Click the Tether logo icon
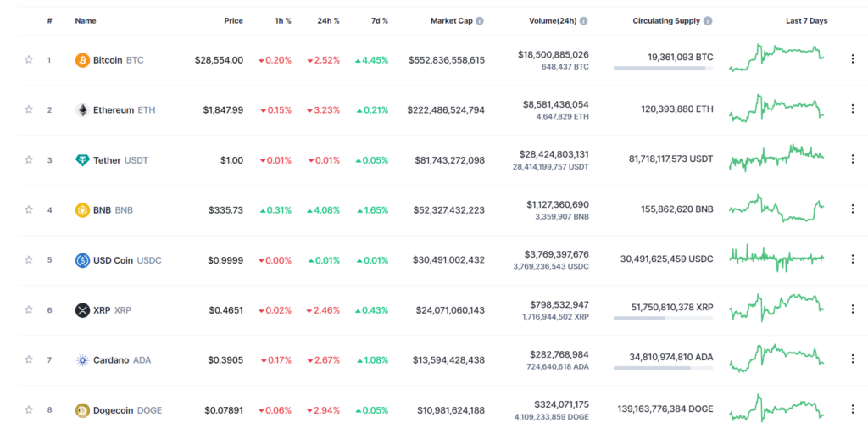The height and width of the screenshot is (423, 868). [82, 160]
